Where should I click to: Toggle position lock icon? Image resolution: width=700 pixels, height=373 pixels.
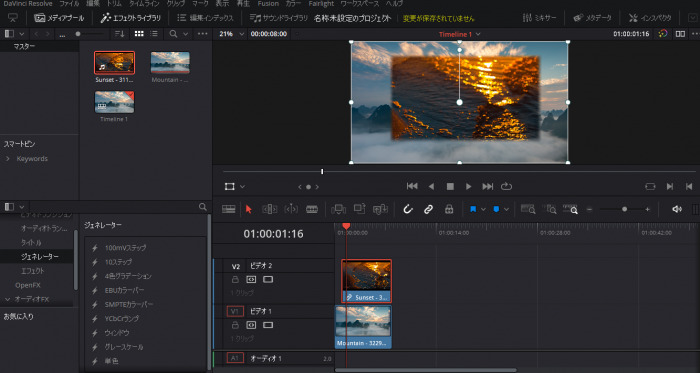[449, 209]
